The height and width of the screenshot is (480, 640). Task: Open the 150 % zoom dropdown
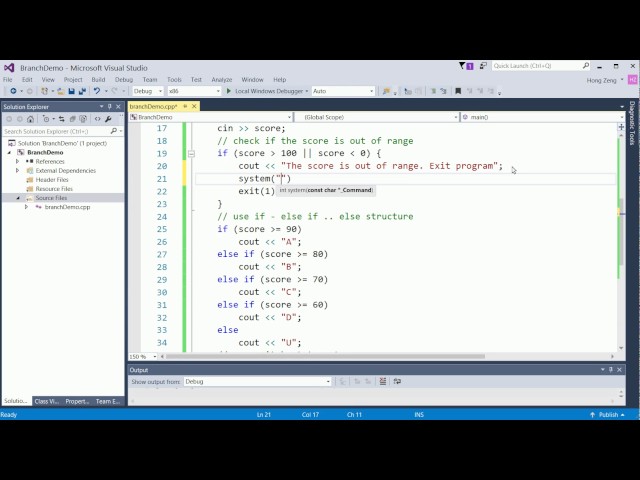(x=143, y=356)
